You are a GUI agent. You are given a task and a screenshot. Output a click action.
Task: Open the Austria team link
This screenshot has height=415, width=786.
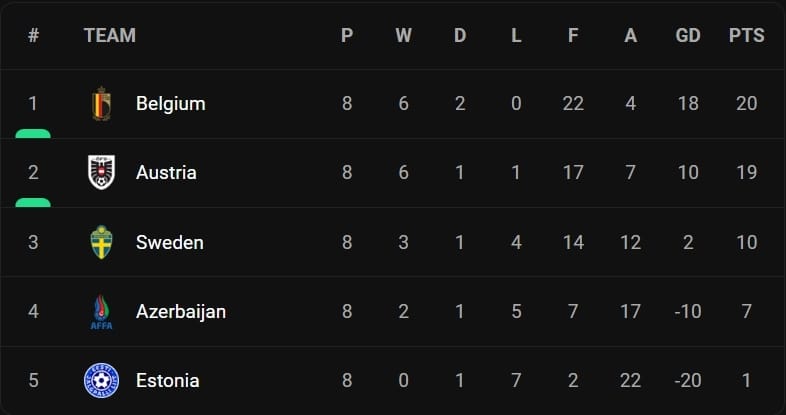coord(166,172)
